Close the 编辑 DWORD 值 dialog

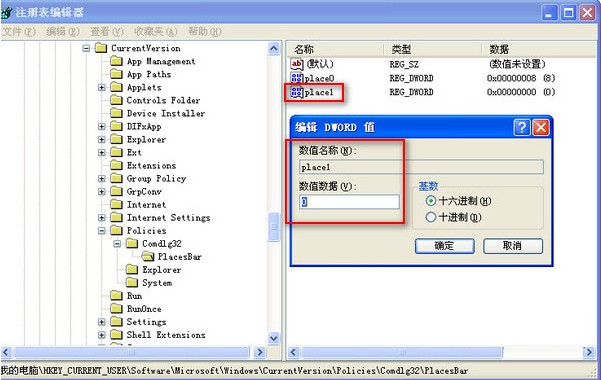541,127
